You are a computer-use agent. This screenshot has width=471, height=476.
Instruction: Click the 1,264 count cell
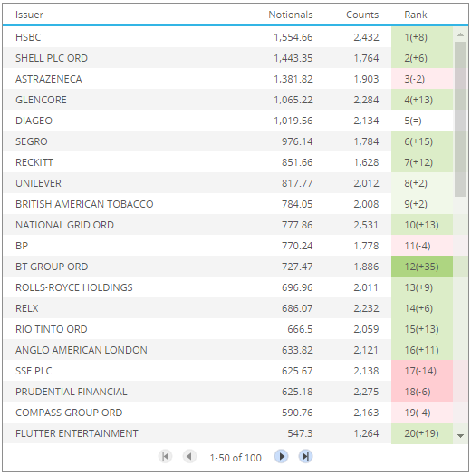pyautogui.click(x=366, y=433)
